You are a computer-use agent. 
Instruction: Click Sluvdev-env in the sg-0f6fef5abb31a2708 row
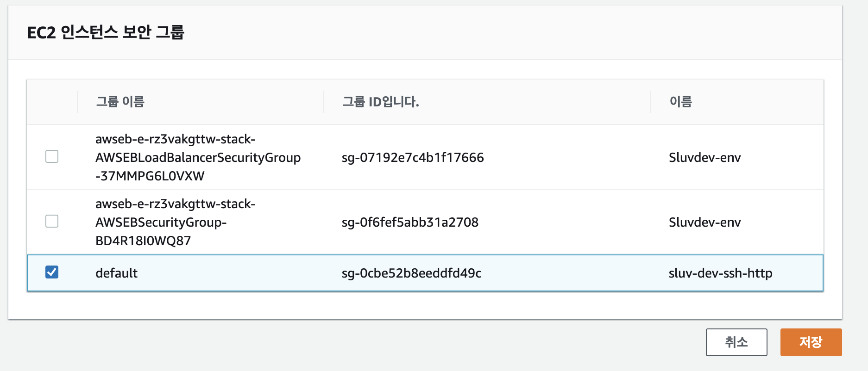[704, 222]
